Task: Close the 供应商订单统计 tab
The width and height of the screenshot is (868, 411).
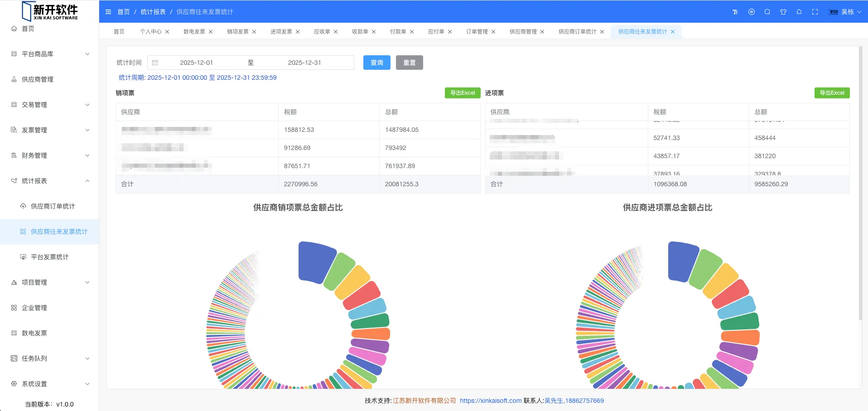Action: [602, 32]
